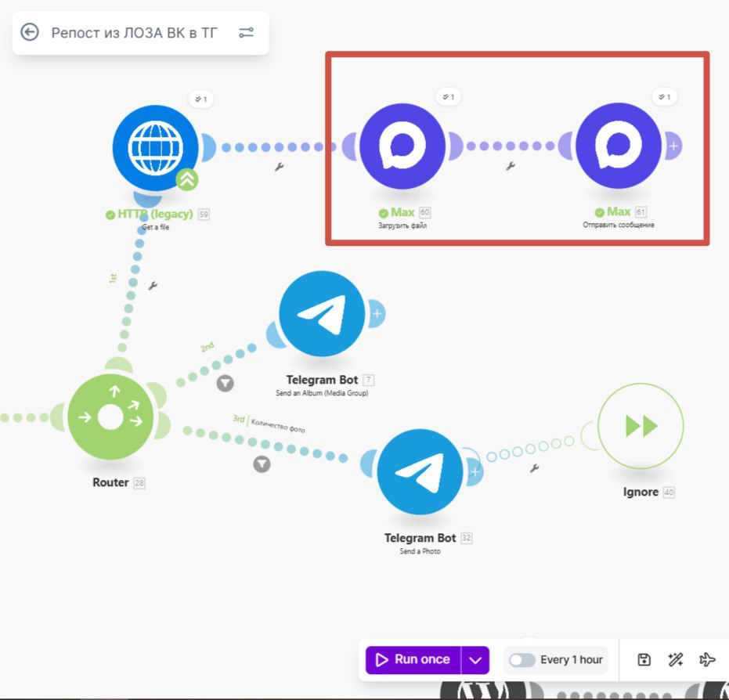Click the HTTP (legacy) globe module
Image resolution: width=729 pixels, height=700 pixels.
154,147
